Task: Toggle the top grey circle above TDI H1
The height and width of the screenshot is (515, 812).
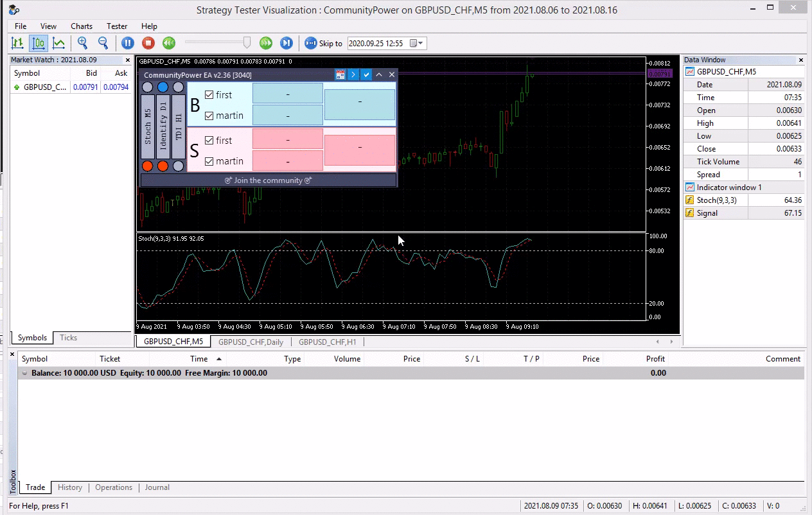Action: pyautogui.click(x=179, y=87)
